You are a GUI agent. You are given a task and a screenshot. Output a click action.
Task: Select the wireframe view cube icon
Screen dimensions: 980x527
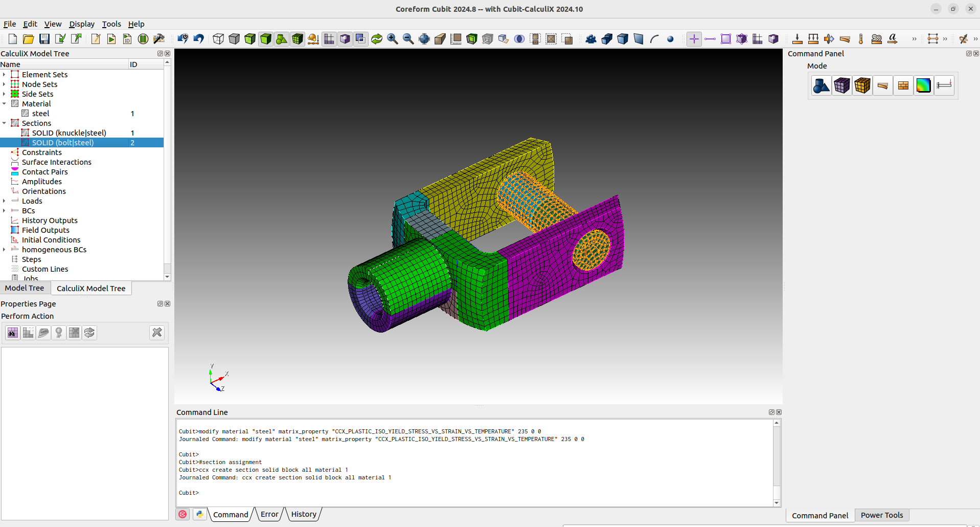[218, 38]
